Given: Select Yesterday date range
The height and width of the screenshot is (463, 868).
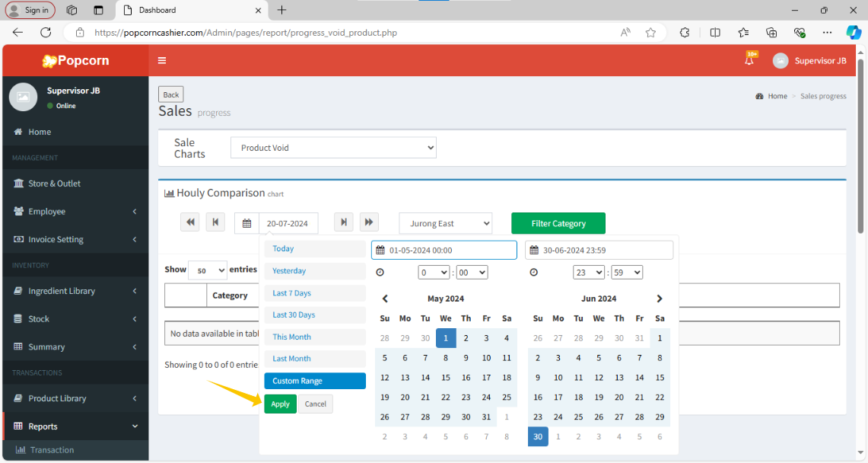Looking at the screenshot, I should coord(315,271).
